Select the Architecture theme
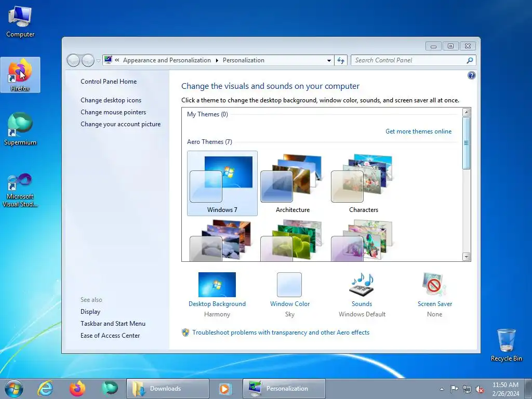Screen dimensions: 532x399 tap(292, 183)
